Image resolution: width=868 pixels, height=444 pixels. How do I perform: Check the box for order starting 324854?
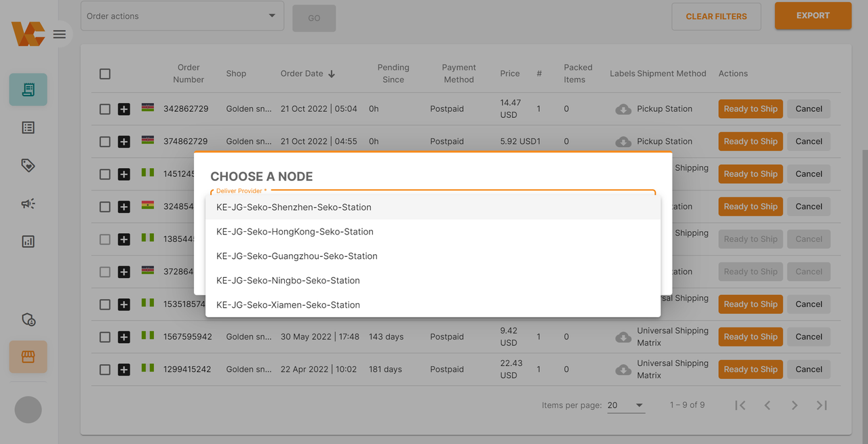[x=105, y=207]
